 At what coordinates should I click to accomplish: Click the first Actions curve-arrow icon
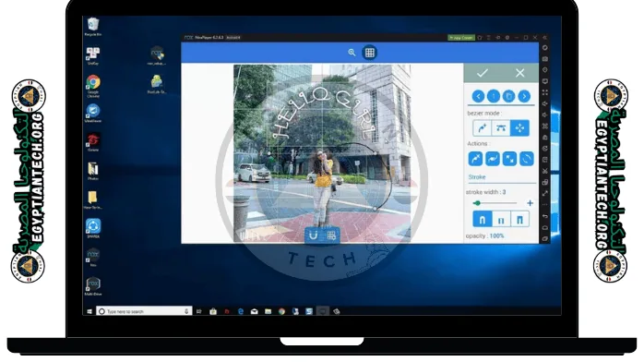click(x=475, y=159)
